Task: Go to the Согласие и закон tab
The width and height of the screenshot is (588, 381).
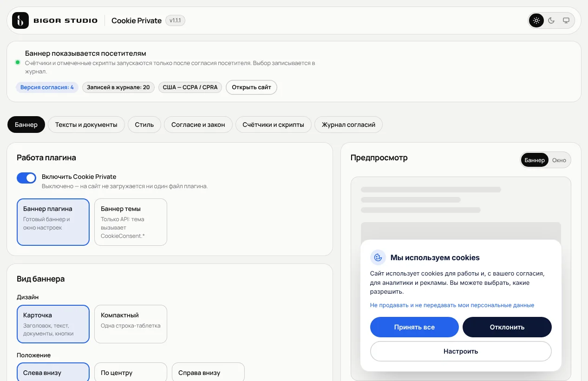Action: [198, 125]
